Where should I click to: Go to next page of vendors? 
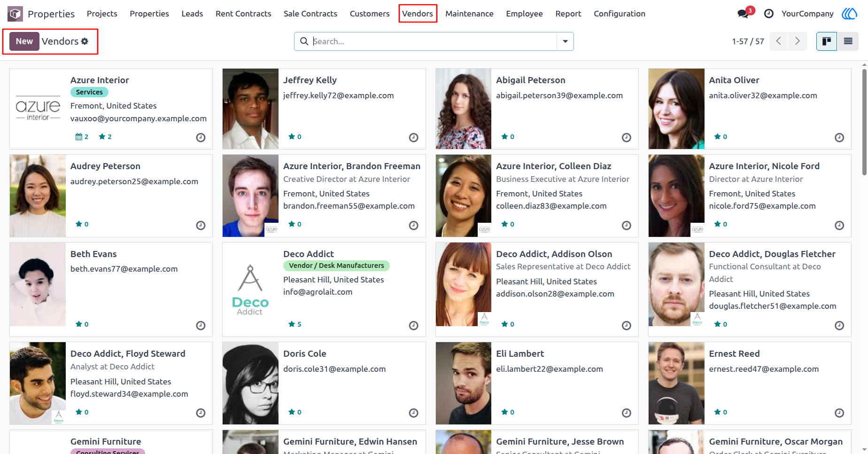[798, 41]
